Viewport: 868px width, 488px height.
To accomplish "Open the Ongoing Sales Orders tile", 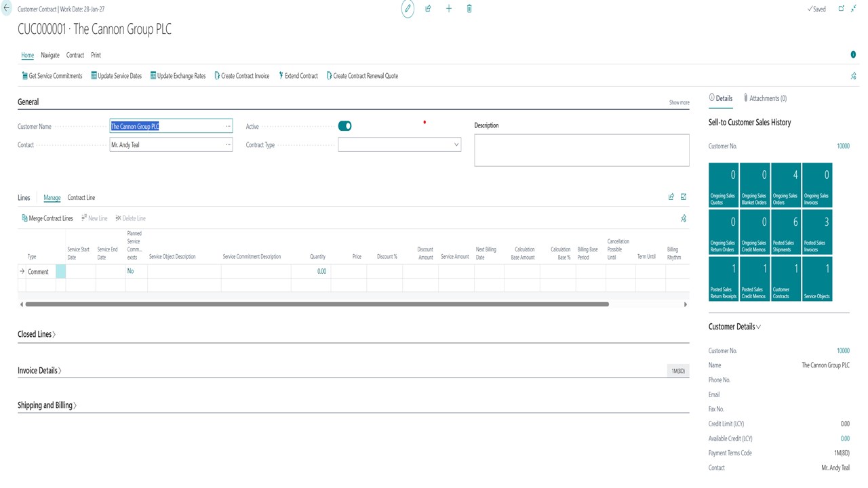I will click(786, 185).
